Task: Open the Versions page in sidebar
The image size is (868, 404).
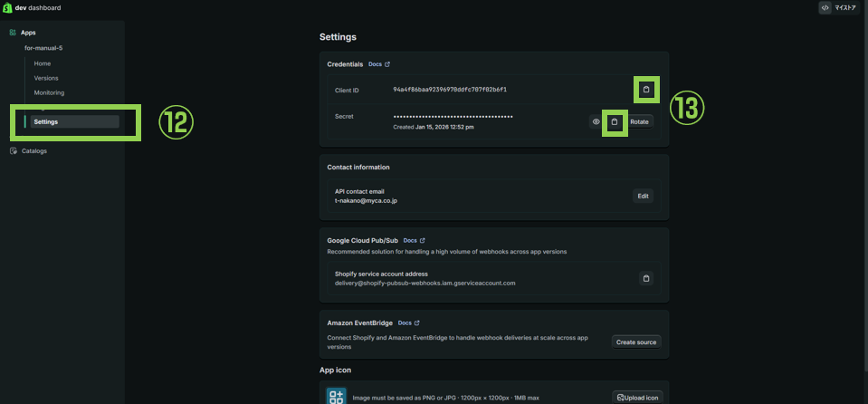Action: pyautogui.click(x=46, y=78)
